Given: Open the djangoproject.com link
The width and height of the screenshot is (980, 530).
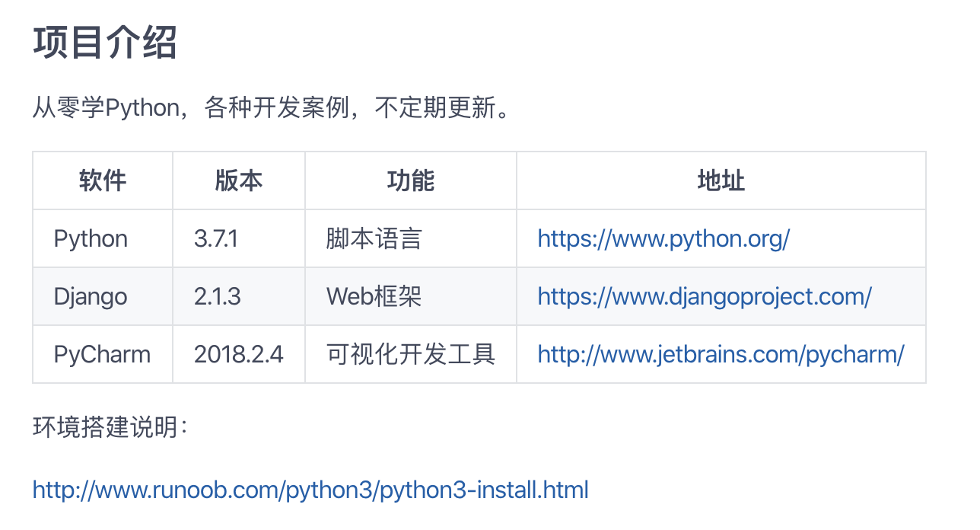Looking at the screenshot, I should pos(705,296).
